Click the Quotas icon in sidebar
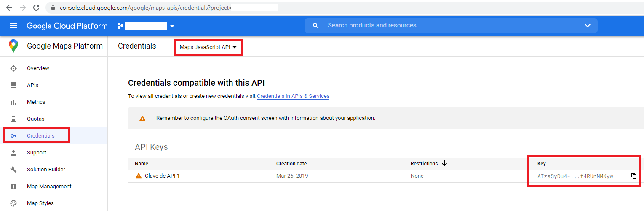 click(x=13, y=119)
